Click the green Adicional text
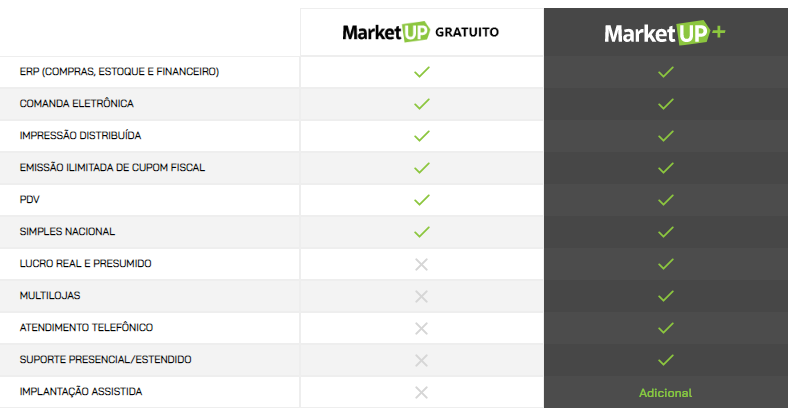 click(x=665, y=393)
